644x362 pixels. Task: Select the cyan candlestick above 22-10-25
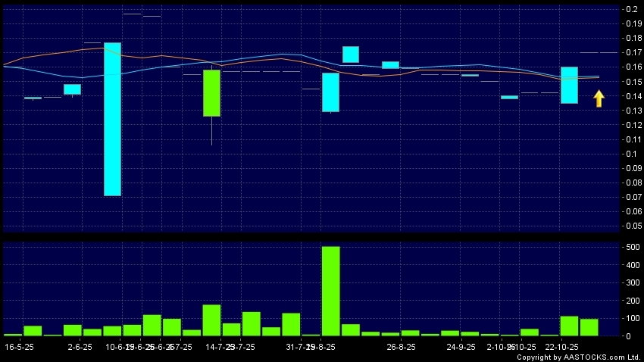(569, 85)
